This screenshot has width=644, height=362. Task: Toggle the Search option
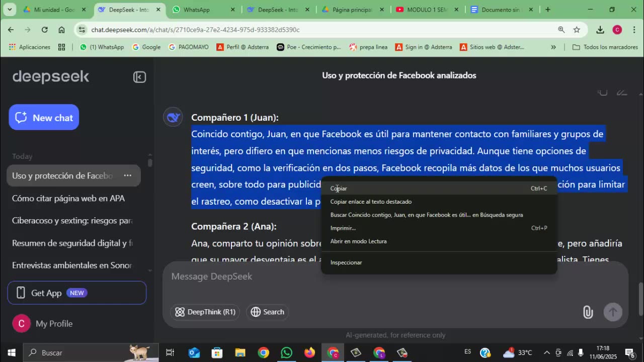pos(268,312)
